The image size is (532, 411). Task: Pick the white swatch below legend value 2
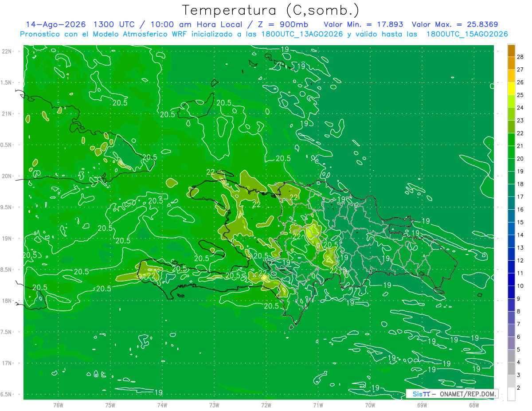click(x=511, y=394)
